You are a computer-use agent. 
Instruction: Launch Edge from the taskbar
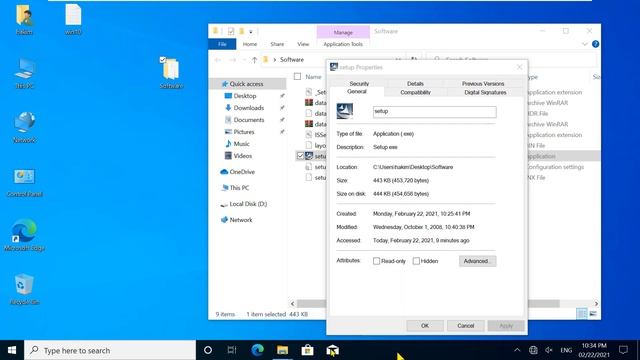pos(257,350)
